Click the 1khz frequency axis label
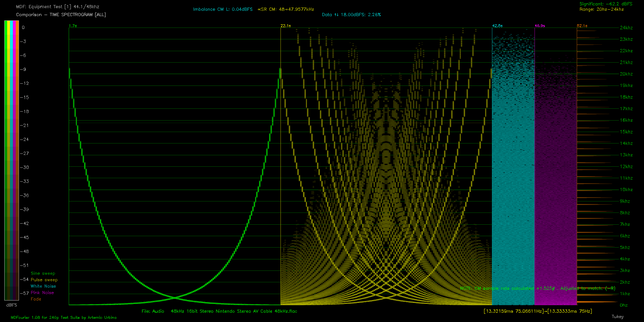This screenshot has height=322, width=644. tap(625, 294)
